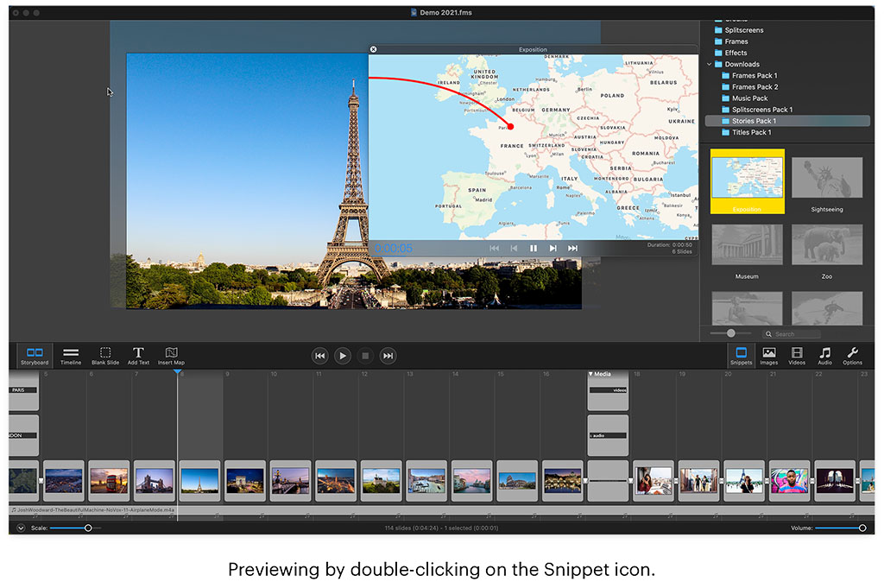
Task: Open the Snippets browser tab
Action: (741, 356)
